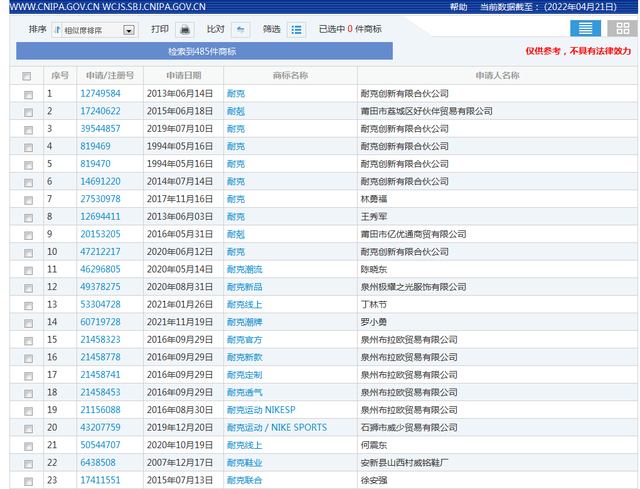The width and height of the screenshot is (640, 489).
Task: Select checkbox for row 16
Action: click(x=28, y=358)
